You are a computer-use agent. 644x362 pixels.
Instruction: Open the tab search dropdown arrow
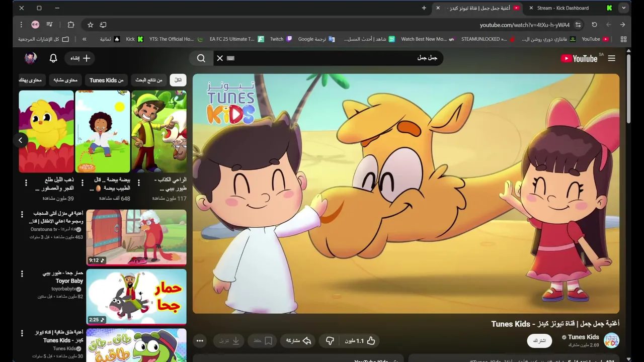point(624,8)
